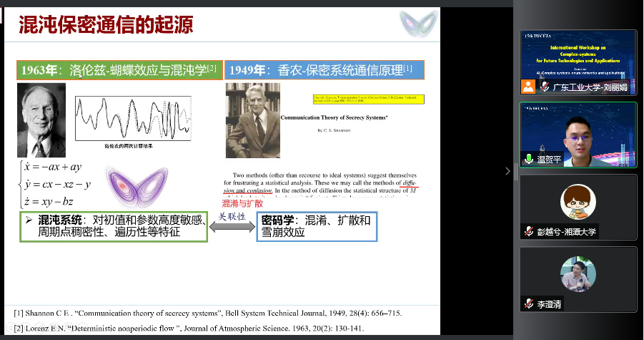Click the slide title 混沌保密通信的起源
The height and width of the screenshot is (340, 644).
106,24
